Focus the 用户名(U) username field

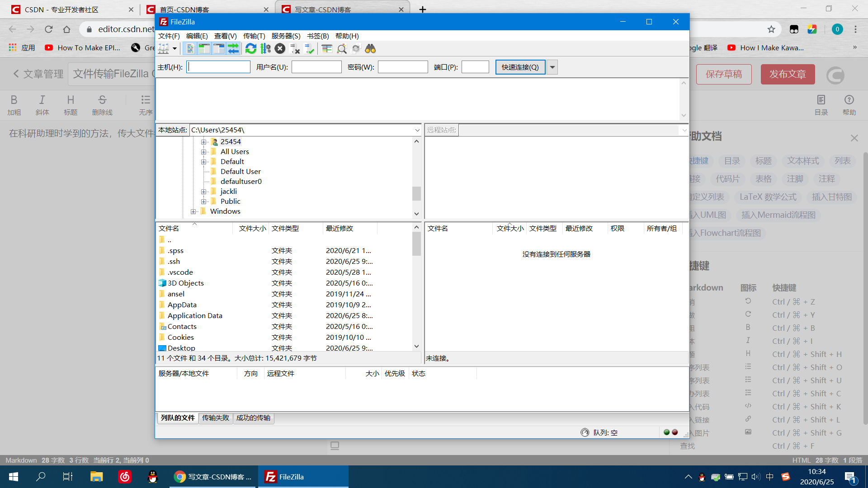point(316,67)
